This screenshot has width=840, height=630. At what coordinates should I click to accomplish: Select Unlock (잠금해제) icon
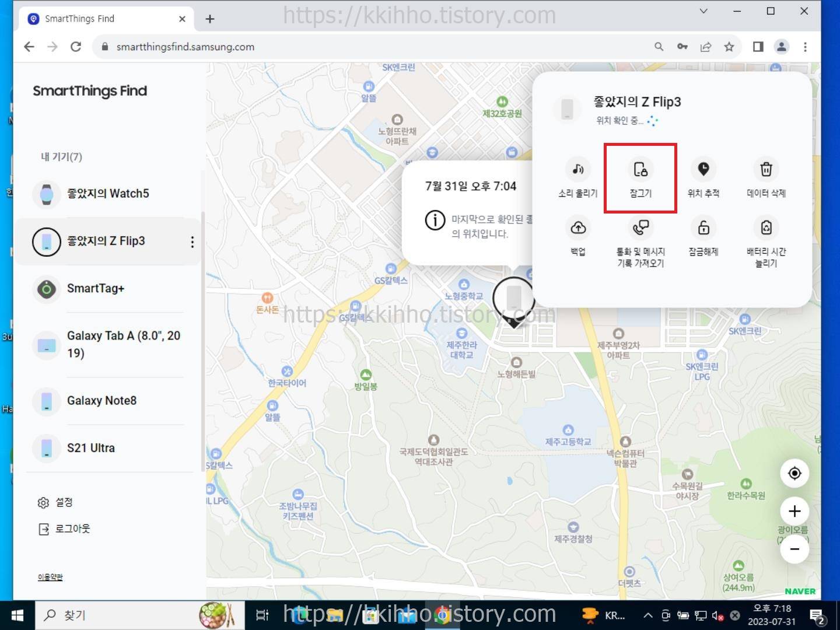[x=703, y=228]
